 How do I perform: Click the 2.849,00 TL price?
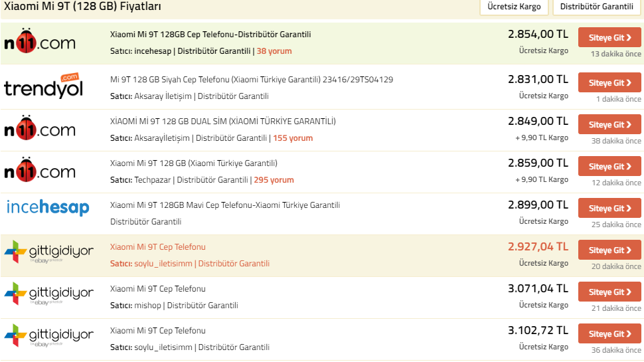coord(538,121)
